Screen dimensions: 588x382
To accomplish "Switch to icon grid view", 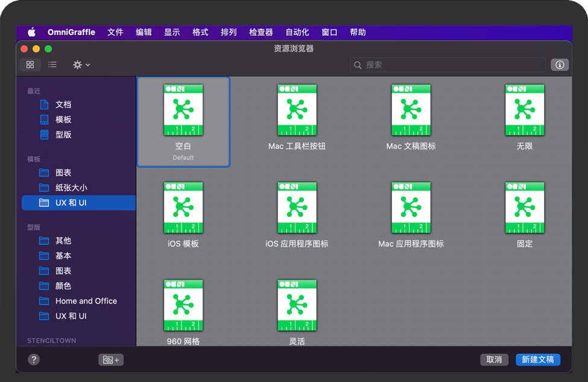I will pos(30,64).
